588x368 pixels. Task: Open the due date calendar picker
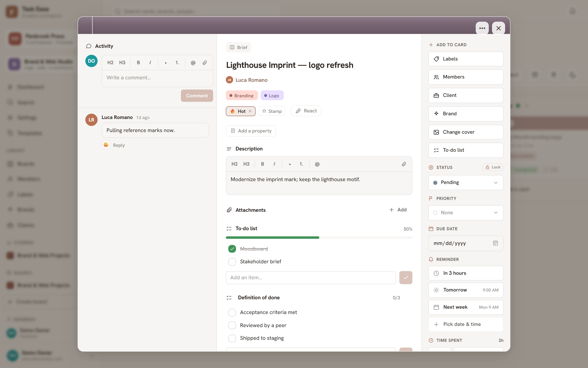tap(496, 243)
